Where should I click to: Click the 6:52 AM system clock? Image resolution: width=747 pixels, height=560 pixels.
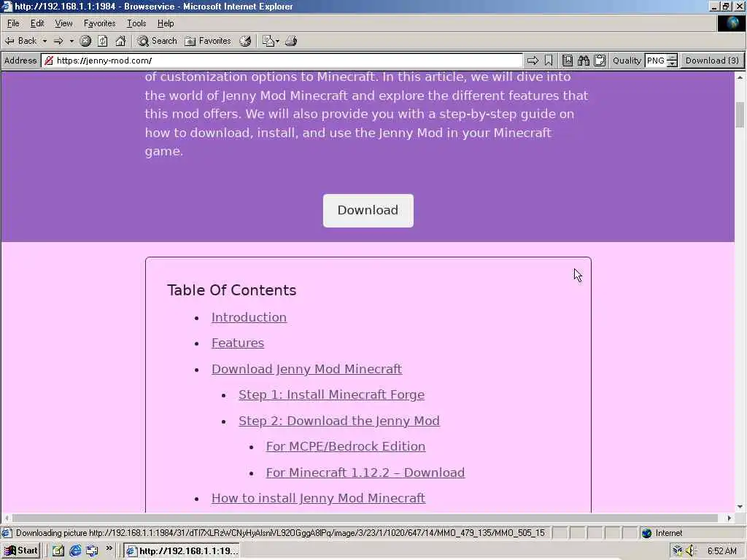point(721,551)
